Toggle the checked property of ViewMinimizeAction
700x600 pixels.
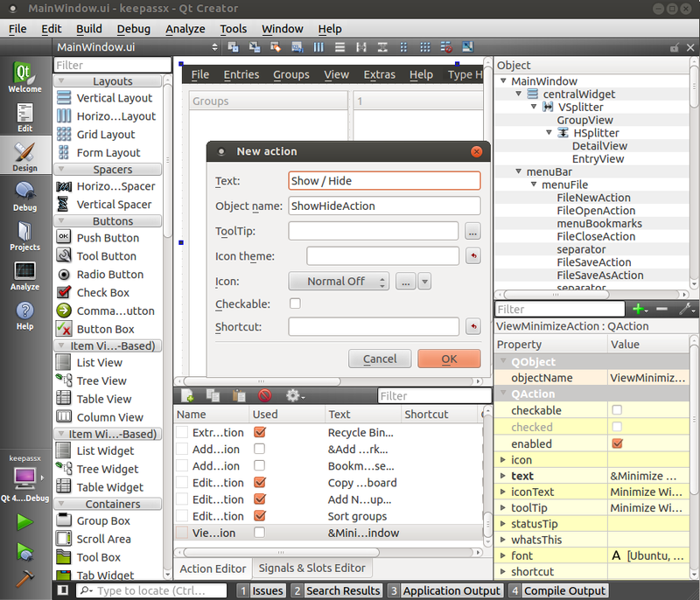618,427
